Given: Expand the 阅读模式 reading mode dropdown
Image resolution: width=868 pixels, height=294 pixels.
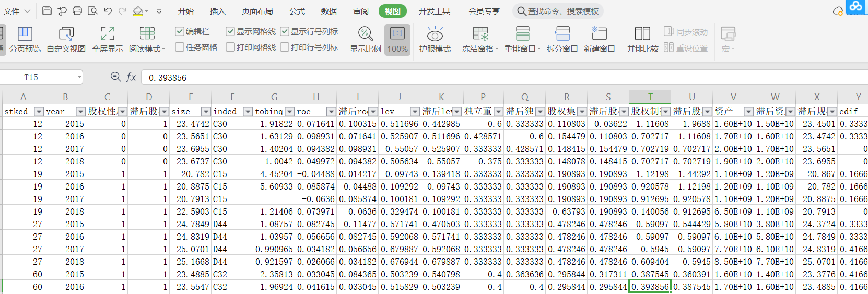Looking at the screenshot, I should click(x=163, y=49).
